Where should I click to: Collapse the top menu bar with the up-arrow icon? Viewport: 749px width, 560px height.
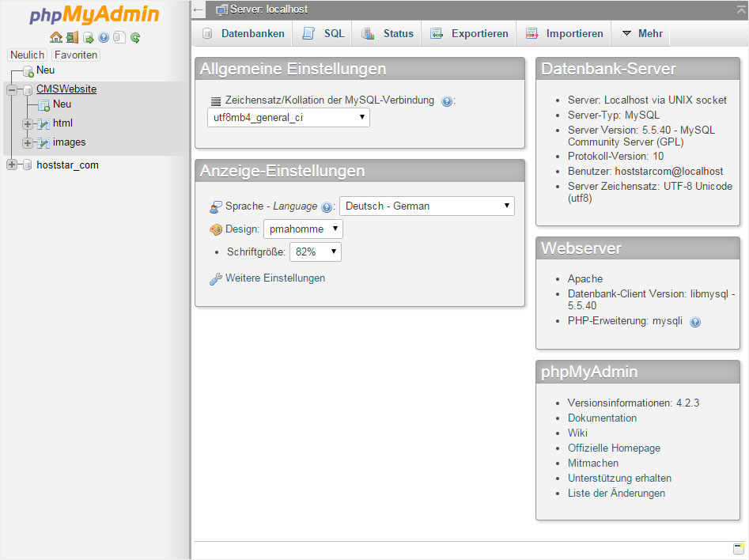(742, 9)
